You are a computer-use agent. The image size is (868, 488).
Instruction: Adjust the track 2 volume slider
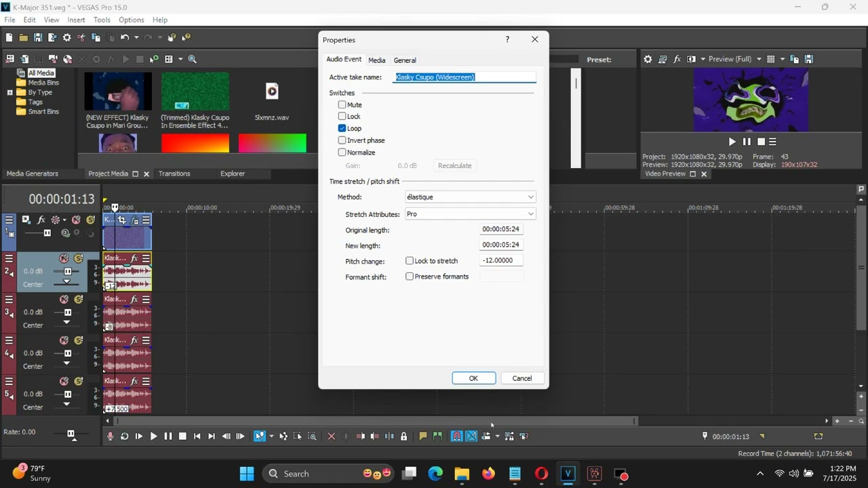67,271
